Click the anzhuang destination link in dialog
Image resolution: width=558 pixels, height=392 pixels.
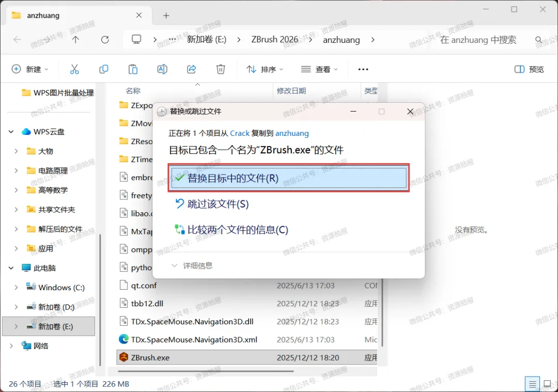(292, 133)
